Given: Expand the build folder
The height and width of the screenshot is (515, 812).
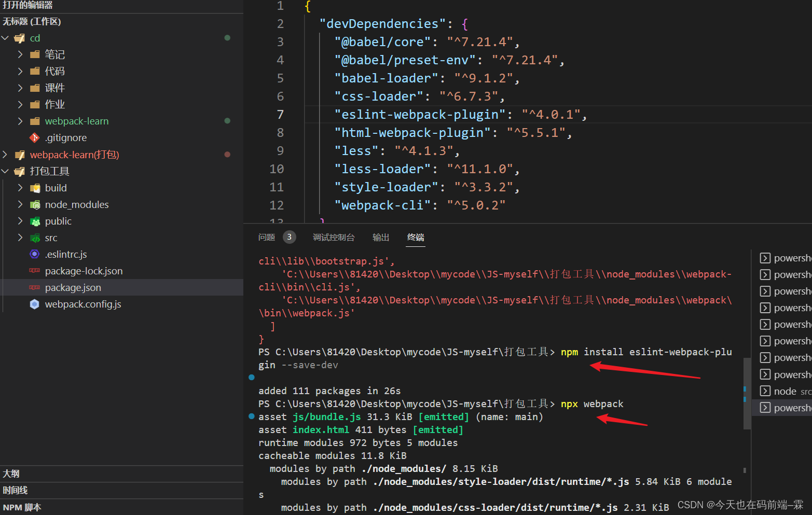Looking at the screenshot, I should coord(20,188).
